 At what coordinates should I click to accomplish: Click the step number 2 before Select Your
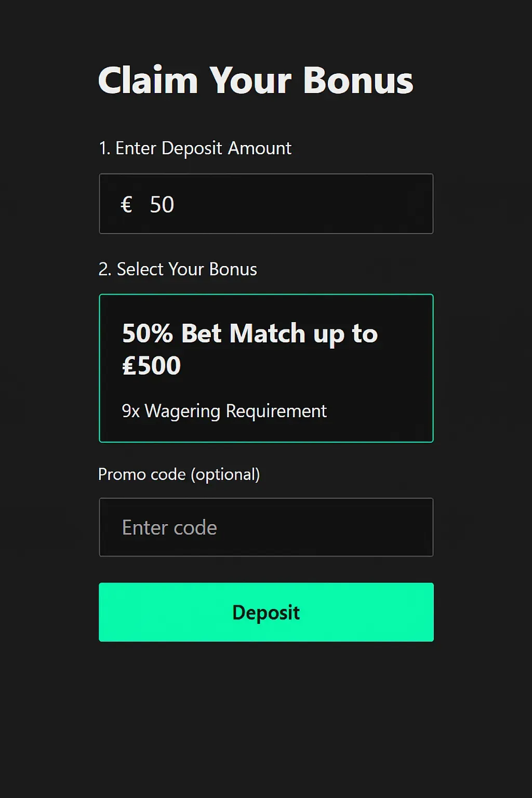[x=103, y=270]
